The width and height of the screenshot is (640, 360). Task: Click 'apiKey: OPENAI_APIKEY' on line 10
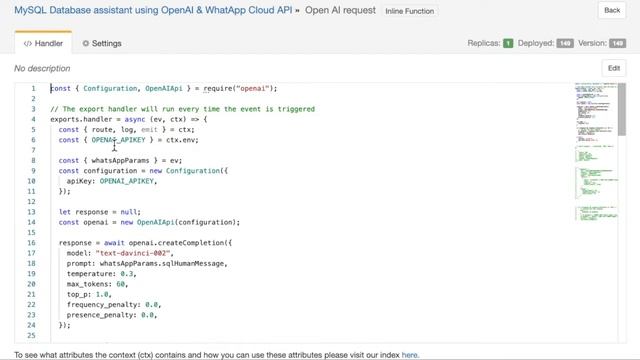click(110, 181)
